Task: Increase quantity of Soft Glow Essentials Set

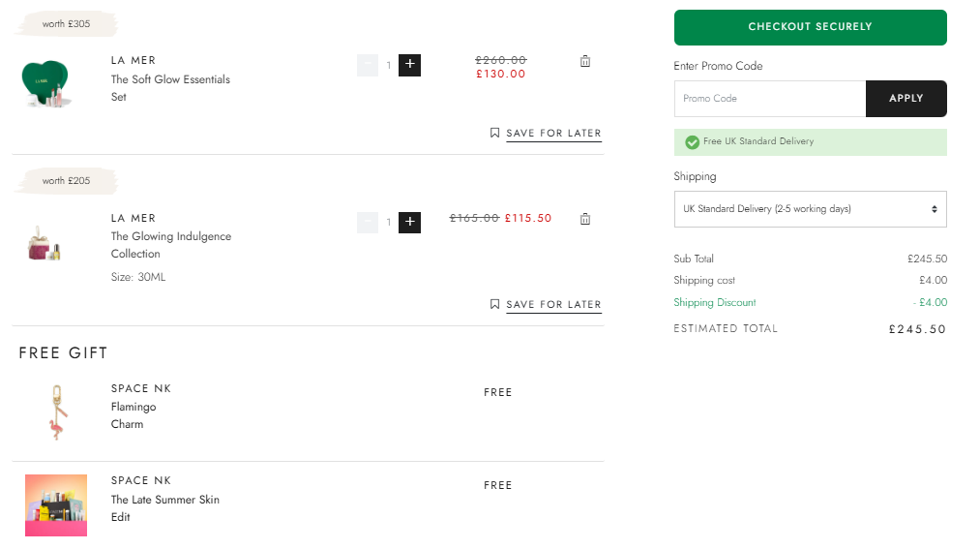Action: coord(409,65)
